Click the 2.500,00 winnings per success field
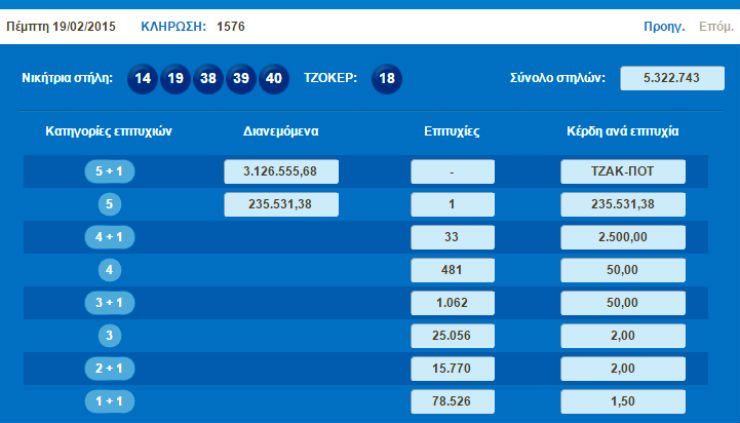 [623, 237]
